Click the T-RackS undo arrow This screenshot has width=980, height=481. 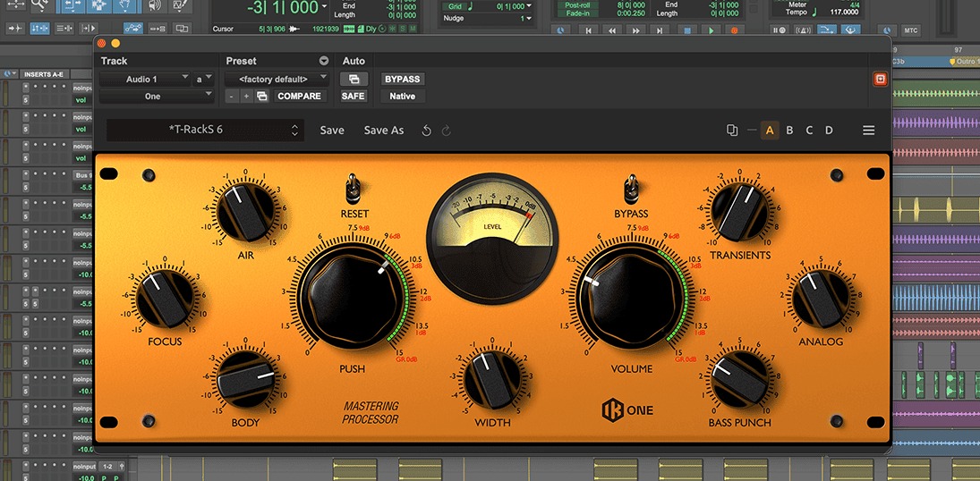pos(426,131)
